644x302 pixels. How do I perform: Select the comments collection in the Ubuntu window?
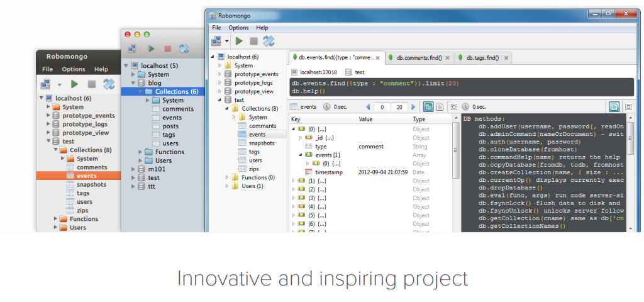click(92, 167)
